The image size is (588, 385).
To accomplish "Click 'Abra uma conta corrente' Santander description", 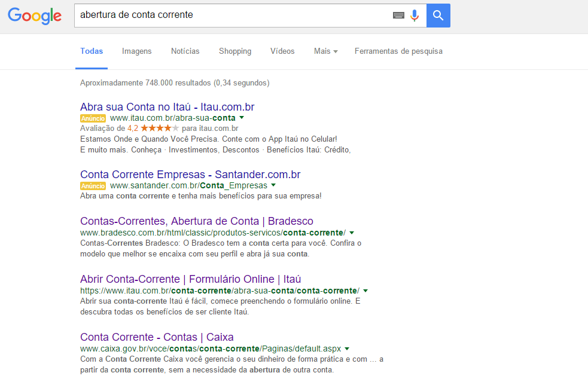I will tap(200, 196).
